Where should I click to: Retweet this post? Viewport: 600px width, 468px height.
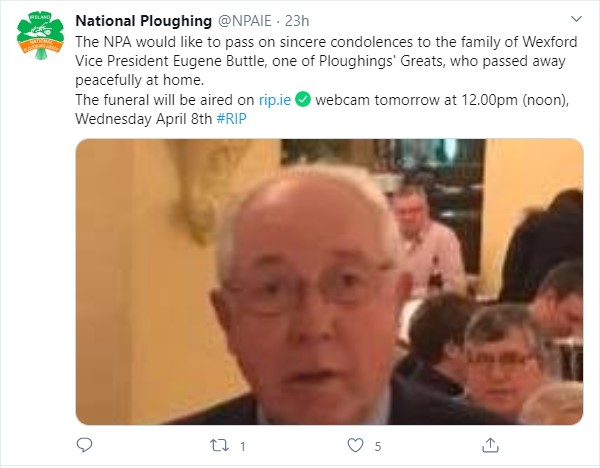click(x=219, y=445)
